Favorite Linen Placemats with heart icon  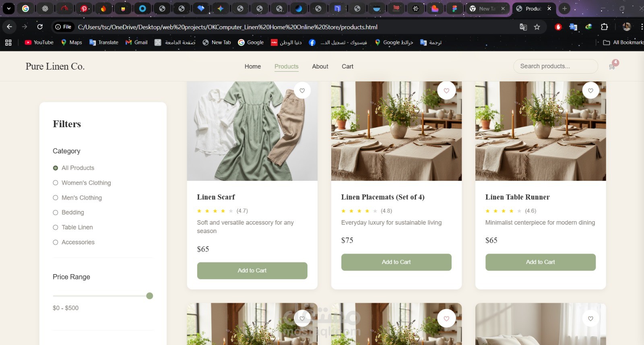[x=446, y=91]
